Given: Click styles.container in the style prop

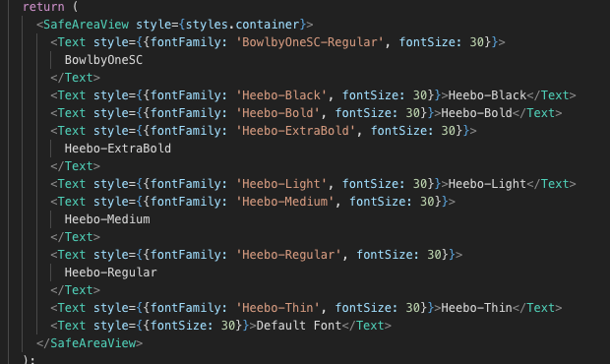Looking at the screenshot, I should click(x=242, y=25).
